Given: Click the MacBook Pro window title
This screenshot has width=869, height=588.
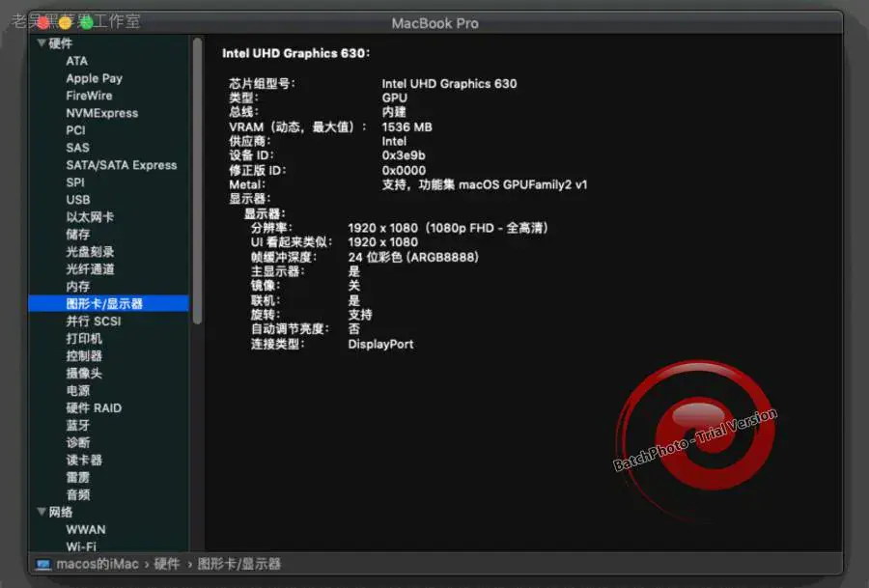Looking at the screenshot, I should coord(435,23).
